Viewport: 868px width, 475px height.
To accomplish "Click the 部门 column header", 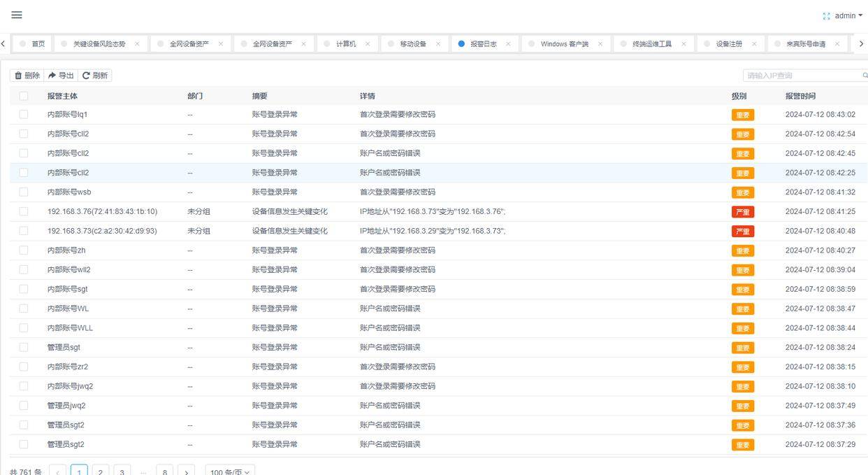I will tap(195, 96).
